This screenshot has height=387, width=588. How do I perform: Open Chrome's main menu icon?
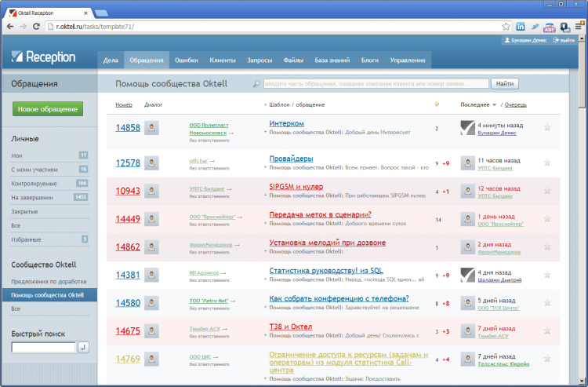pos(577,26)
